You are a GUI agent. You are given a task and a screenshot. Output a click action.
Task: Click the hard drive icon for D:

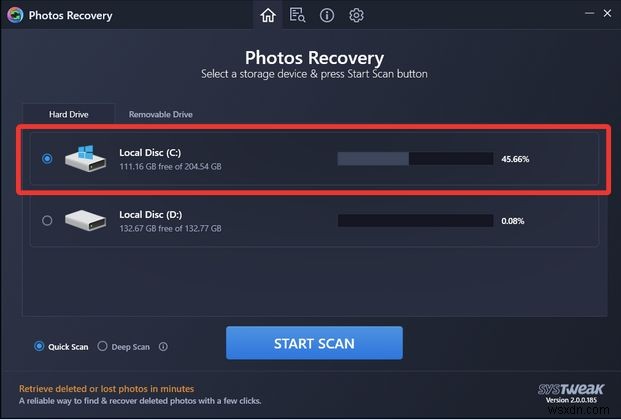pos(86,220)
